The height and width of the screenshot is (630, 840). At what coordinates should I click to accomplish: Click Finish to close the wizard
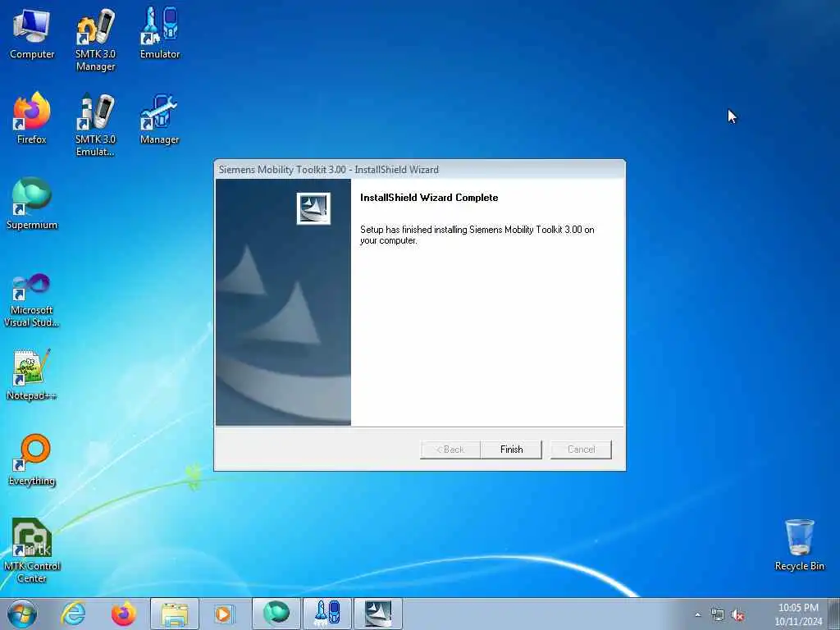tap(511, 450)
